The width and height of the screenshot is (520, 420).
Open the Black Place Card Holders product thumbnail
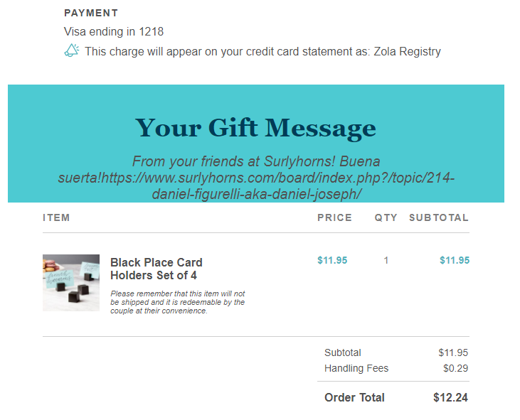click(71, 282)
